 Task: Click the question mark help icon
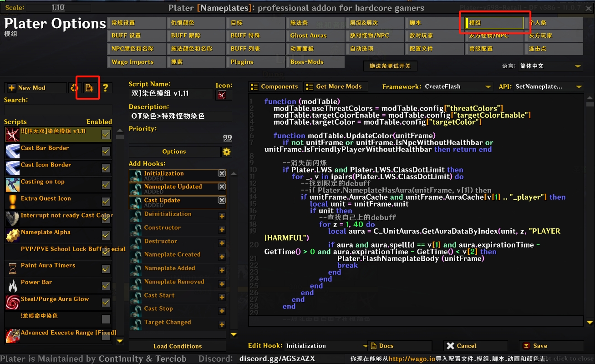tap(105, 88)
